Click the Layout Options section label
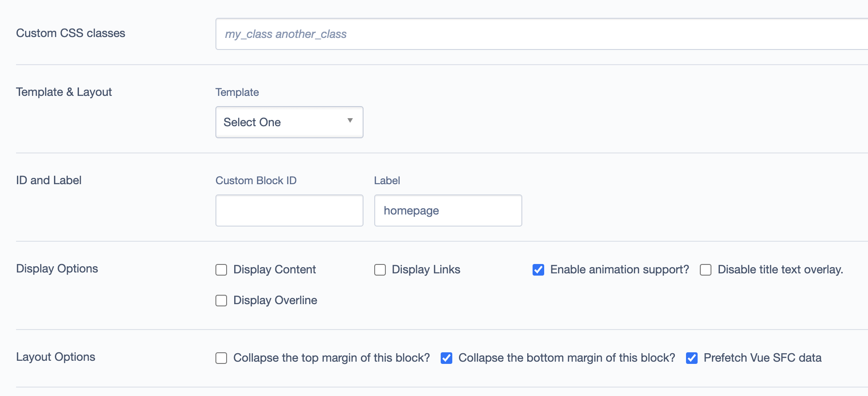The height and width of the screenshot is (396, 868). [x=55, y=357]
